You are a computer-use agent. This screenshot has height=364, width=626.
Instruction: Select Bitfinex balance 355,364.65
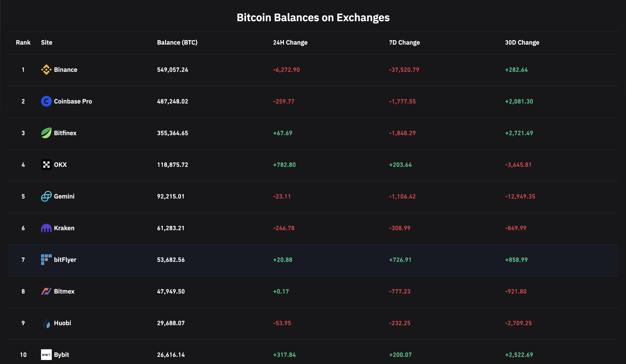point(172,133)
